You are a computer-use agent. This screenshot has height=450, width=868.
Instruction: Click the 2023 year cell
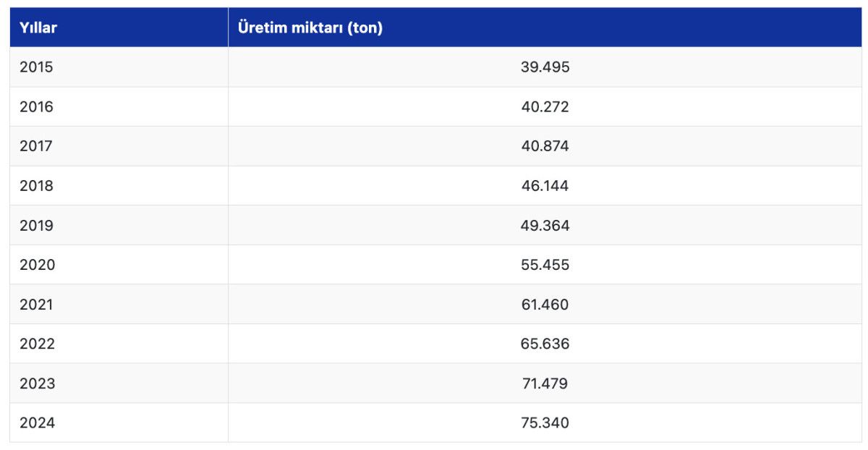point(38,383)
